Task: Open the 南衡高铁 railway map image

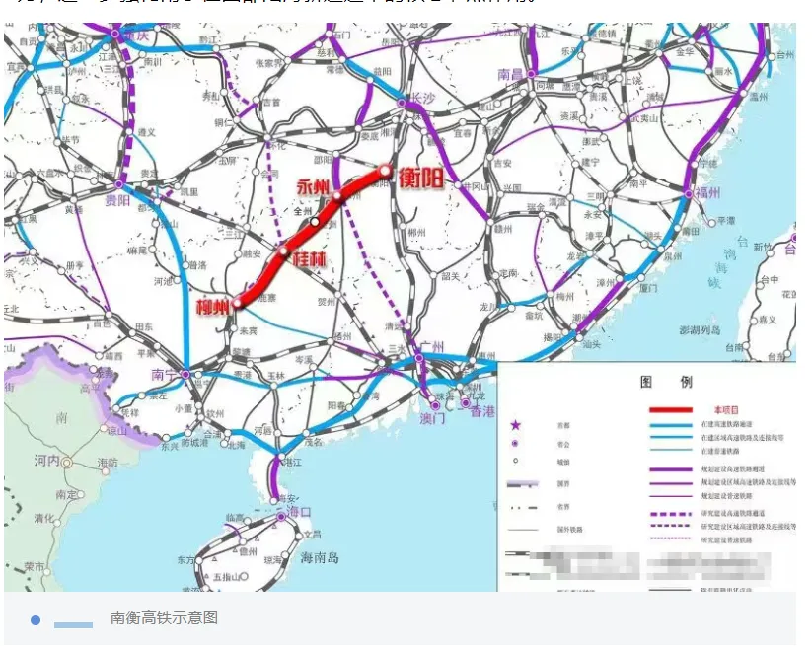Action: click(400, 307)
